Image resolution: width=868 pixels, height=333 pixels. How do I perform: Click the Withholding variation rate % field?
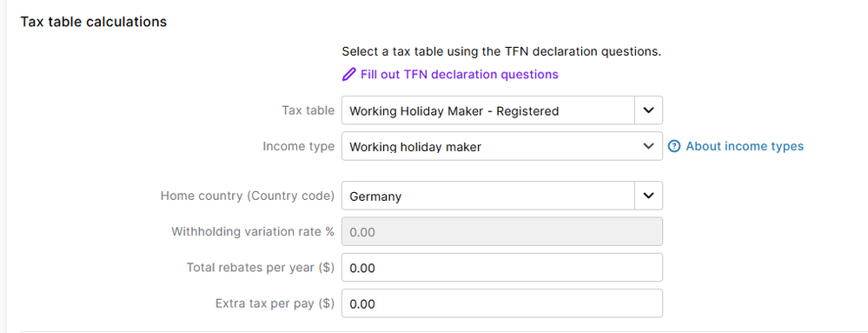502,231
